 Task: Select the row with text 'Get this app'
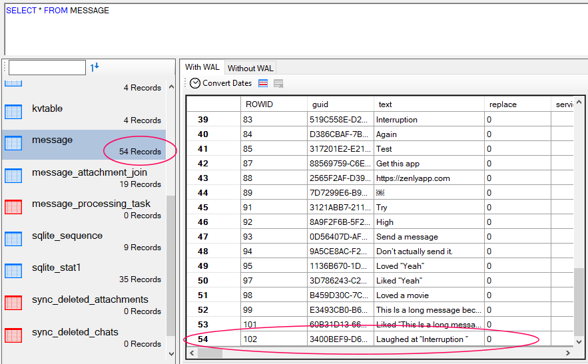(398, 164)
